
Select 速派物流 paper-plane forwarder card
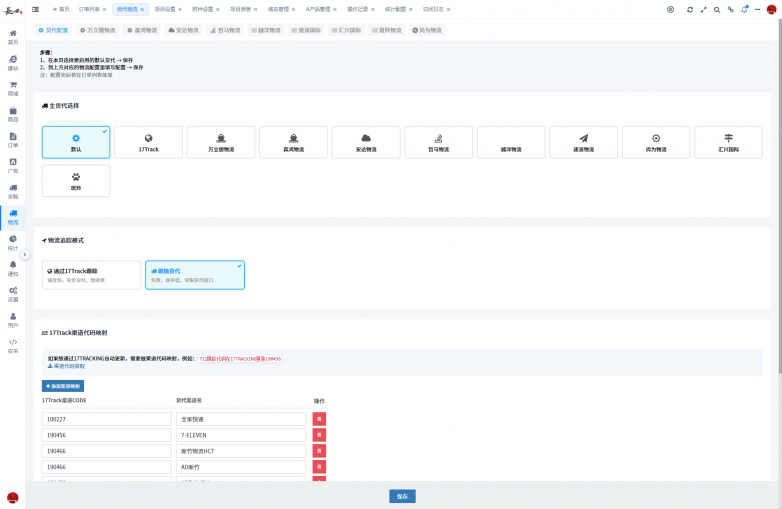click(584, 143)
